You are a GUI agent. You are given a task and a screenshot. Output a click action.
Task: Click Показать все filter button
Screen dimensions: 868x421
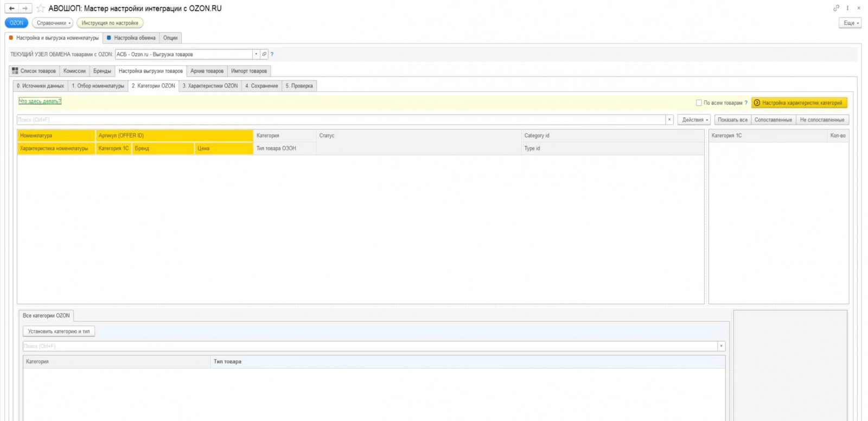(x=732, y=119)
